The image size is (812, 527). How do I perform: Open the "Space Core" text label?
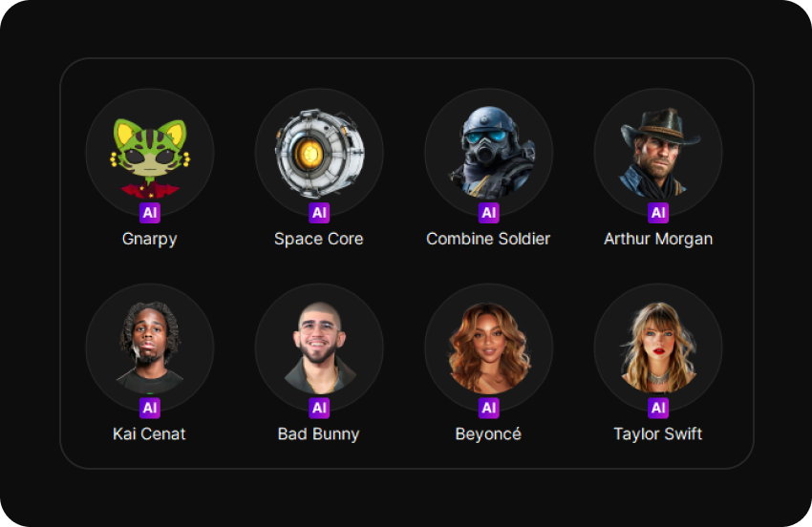click(319, 239)
